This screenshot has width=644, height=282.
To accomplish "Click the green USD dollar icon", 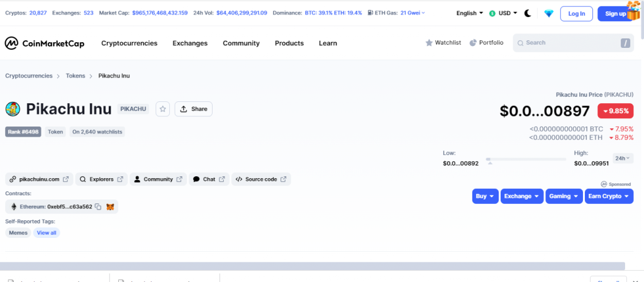I will (492, 13).
